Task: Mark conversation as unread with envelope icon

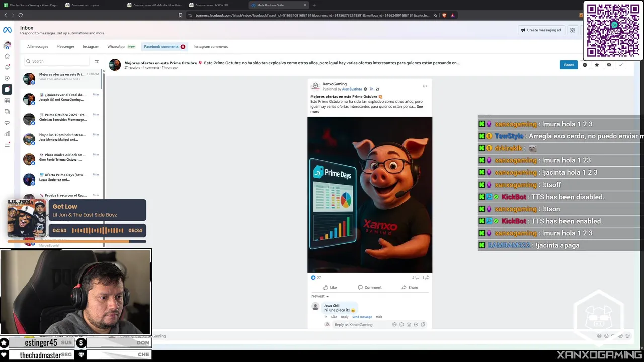Action: [x=609, y=65]
